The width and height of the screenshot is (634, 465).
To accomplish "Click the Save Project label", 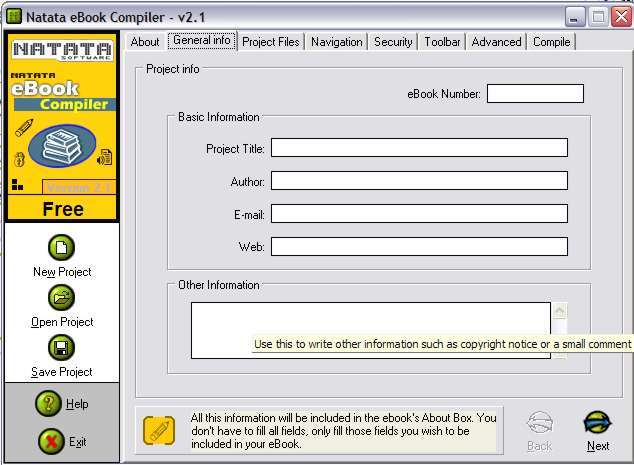I will click(x=62, y=372).
